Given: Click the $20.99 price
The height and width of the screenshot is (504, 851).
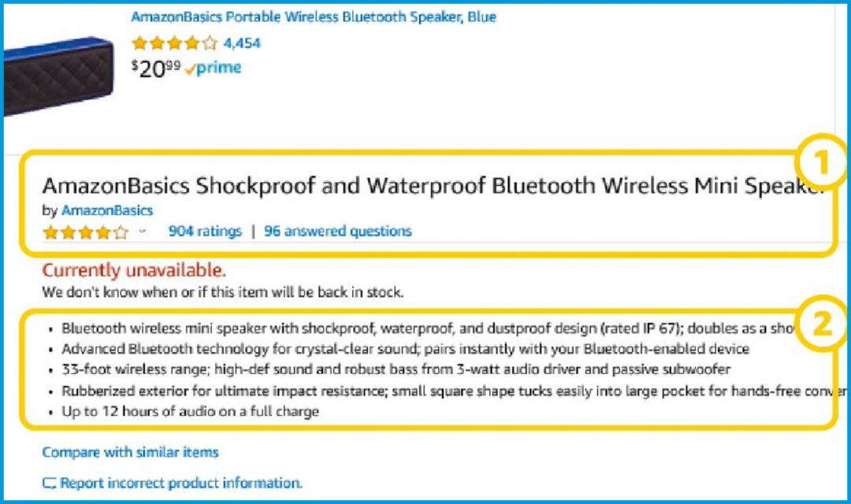Looking at the screenshot, I should (x=156, y=69).
